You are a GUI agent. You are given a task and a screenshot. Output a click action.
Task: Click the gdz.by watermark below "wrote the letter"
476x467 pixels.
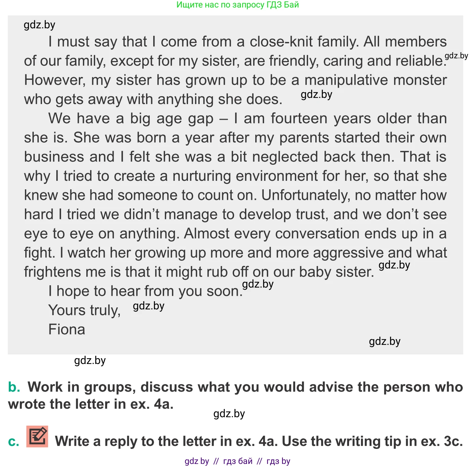click(229, 414)
